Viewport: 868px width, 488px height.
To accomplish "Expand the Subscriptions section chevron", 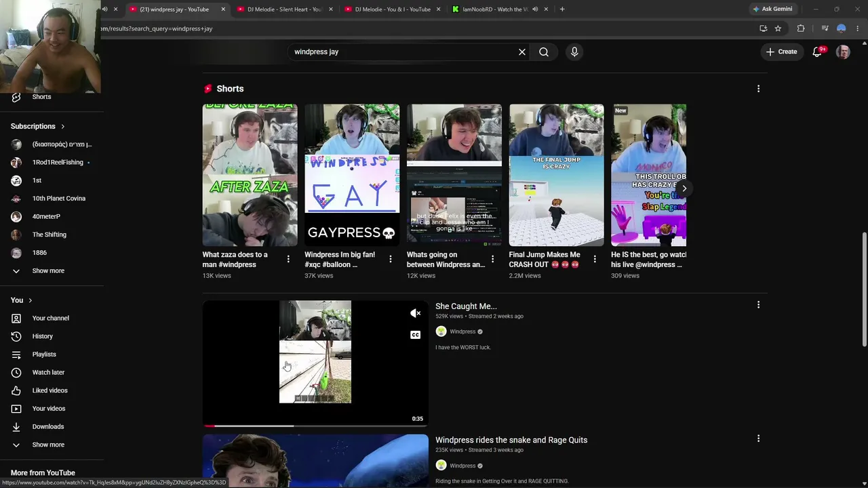I will 62,127.
